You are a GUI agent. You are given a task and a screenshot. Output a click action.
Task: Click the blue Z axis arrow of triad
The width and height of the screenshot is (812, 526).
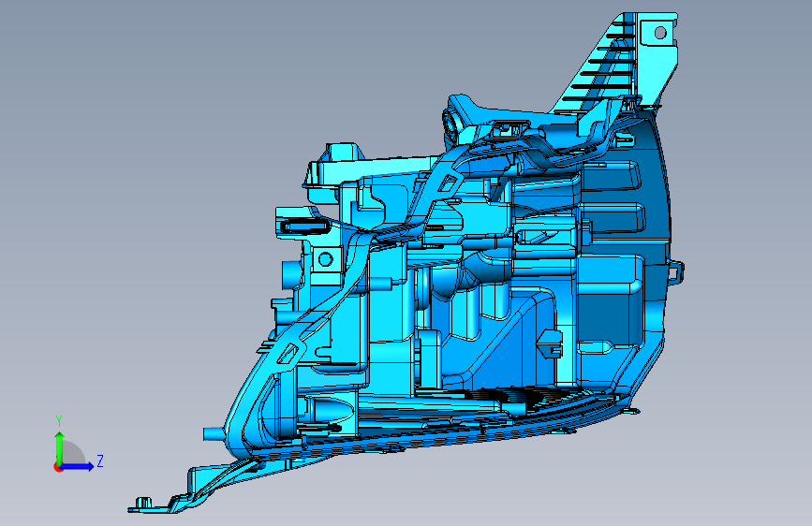pyautogui.click(x=78, y=466)
